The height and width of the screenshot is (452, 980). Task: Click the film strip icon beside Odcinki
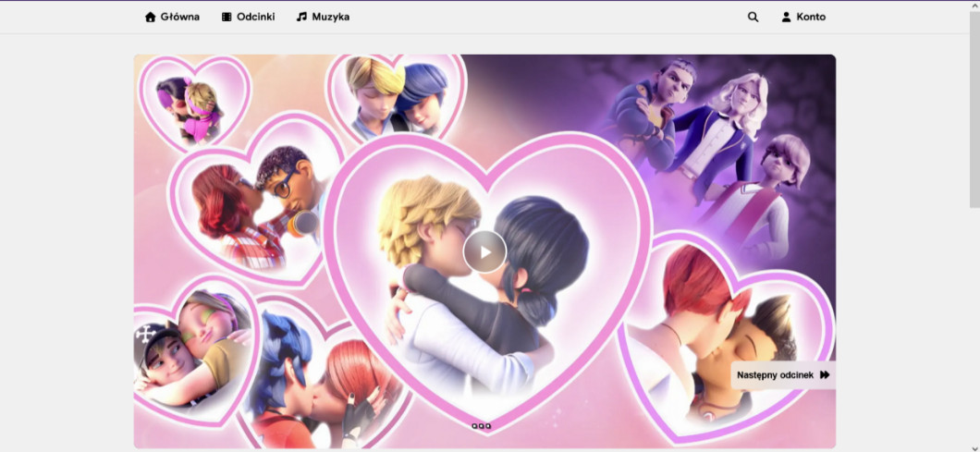tap(227, 17)
